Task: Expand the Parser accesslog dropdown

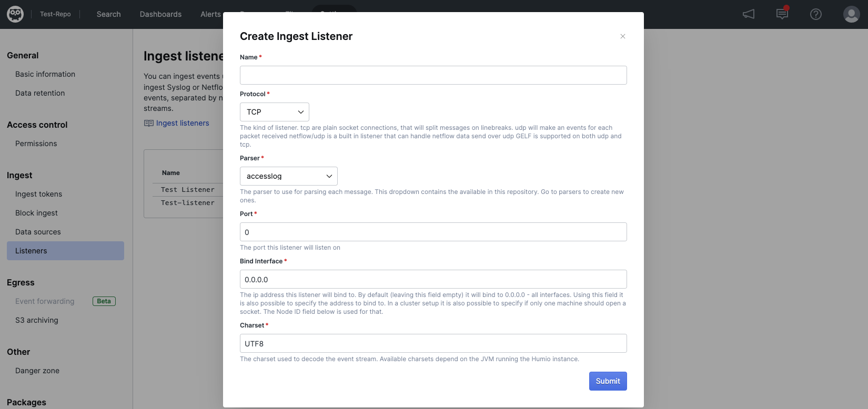Action: pyautogui.click(x=289, y=176)
